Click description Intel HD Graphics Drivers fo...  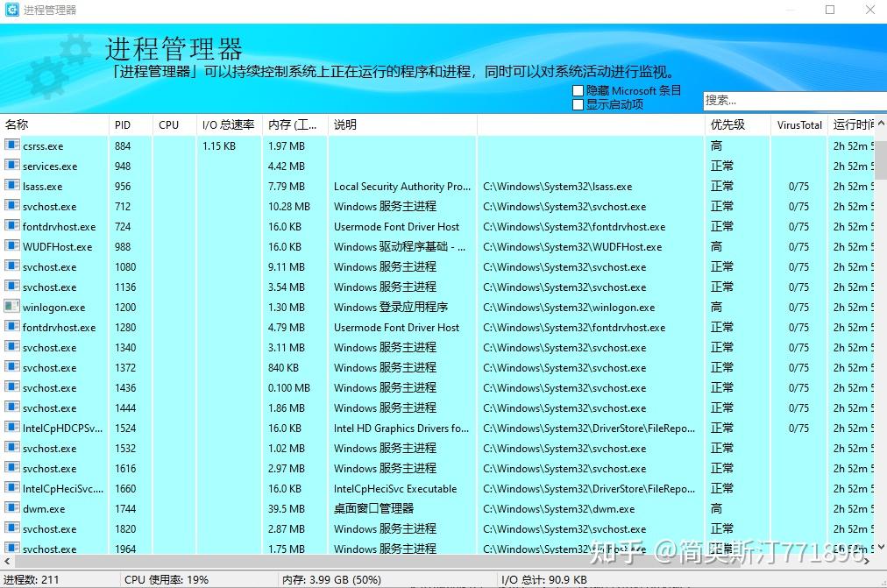tap(401, 428)
